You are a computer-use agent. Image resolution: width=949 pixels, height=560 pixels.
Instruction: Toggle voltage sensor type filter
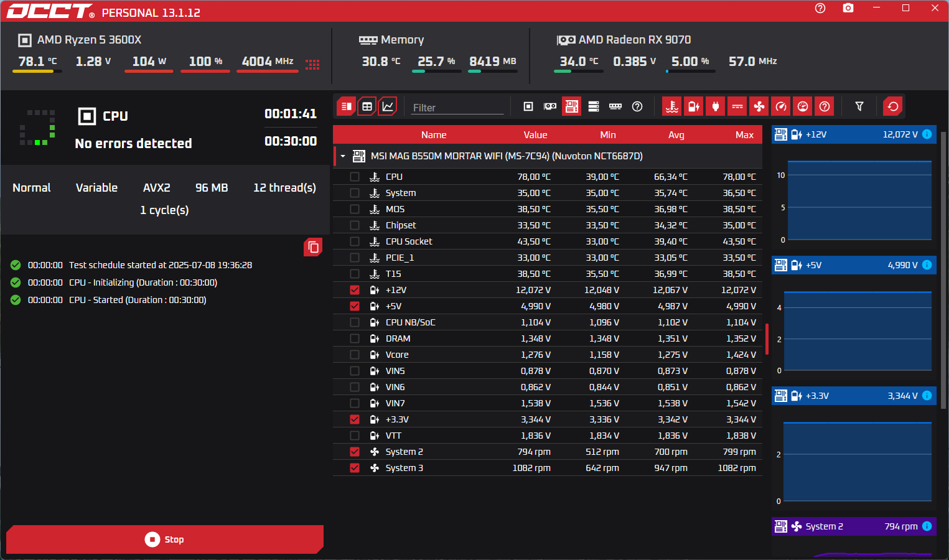(694, 106)
